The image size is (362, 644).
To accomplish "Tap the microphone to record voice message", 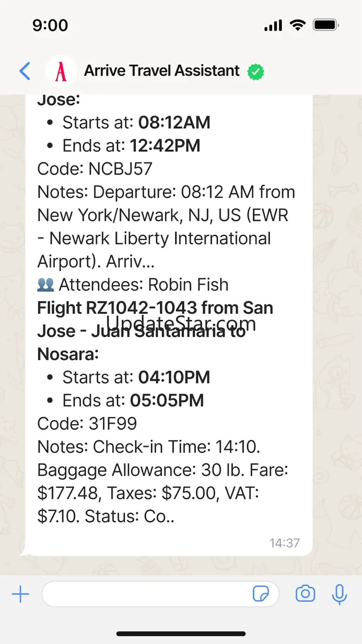I will point(339,594).
